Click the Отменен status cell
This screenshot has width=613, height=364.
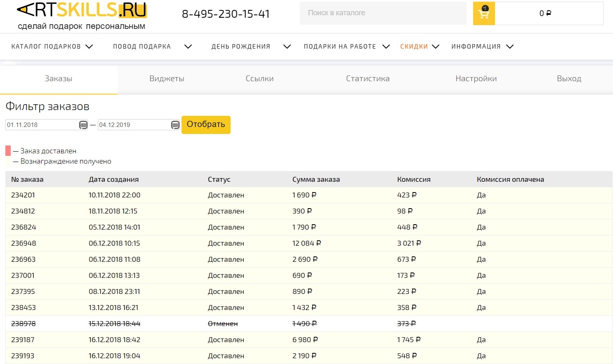223,324
